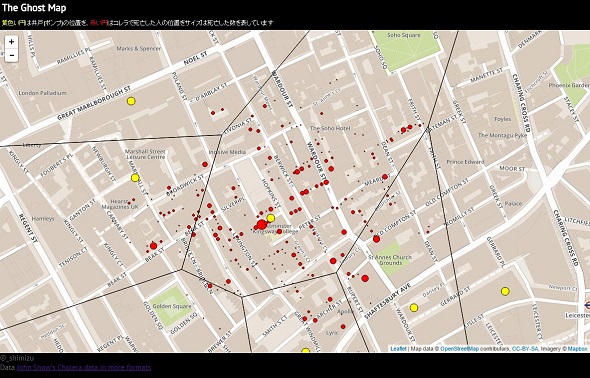Select the yellow pump marker near Marshall Street Leisure Centre

point(135,178)
